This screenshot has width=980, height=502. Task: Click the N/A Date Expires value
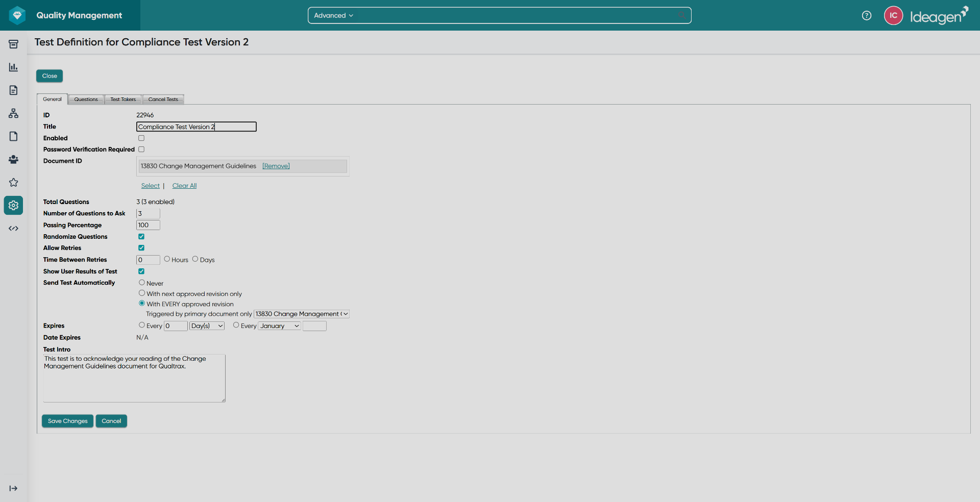142,338
